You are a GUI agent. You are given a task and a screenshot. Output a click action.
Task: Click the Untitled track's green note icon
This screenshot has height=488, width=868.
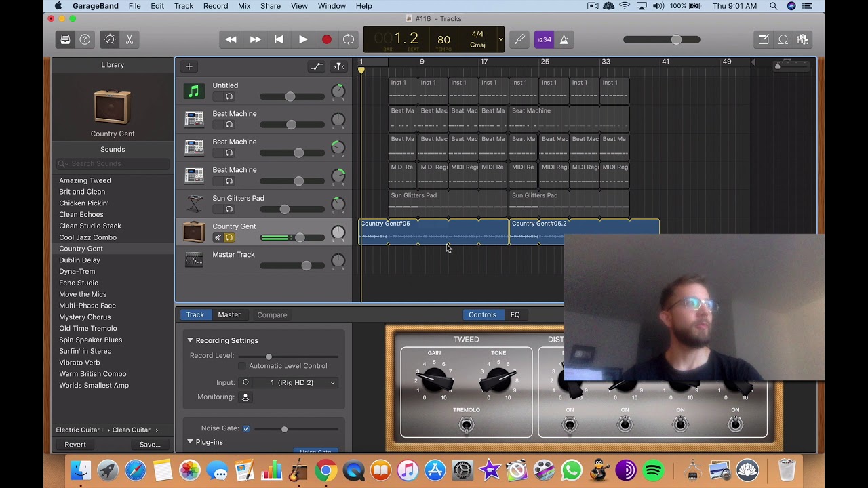(x=194, y=91)
